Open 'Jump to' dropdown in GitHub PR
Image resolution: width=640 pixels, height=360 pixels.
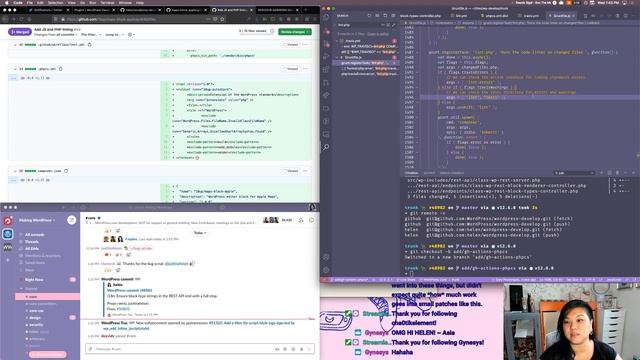(x=114, y=35)
